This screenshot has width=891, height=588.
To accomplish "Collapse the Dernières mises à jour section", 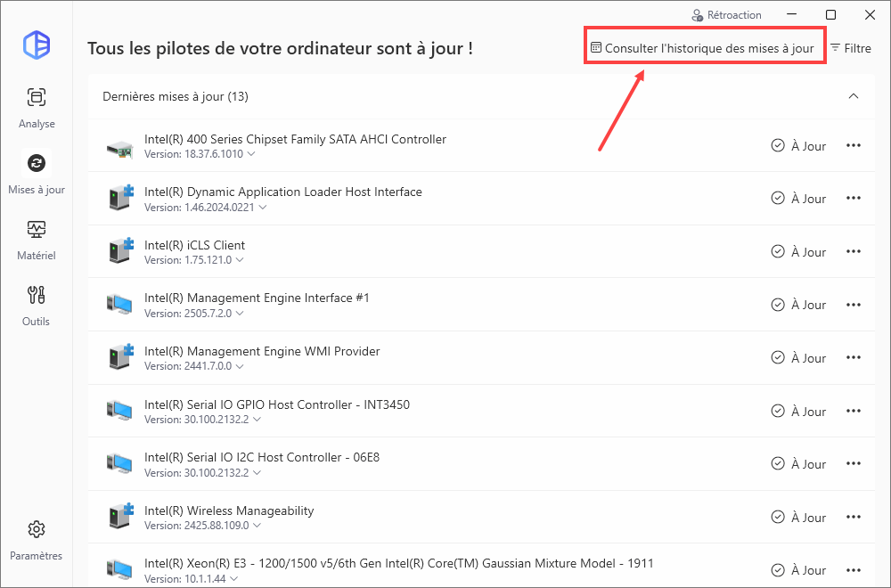I will pos(854,96).
